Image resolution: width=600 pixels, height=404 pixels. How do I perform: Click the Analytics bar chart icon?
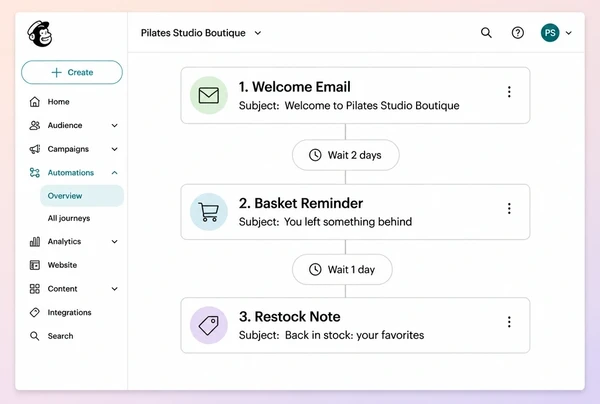click(35, 241)
